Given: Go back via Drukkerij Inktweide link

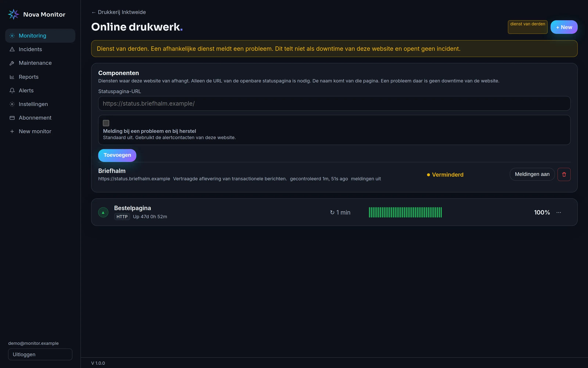Looking at the screenshot, I should [x=119, y=12].
